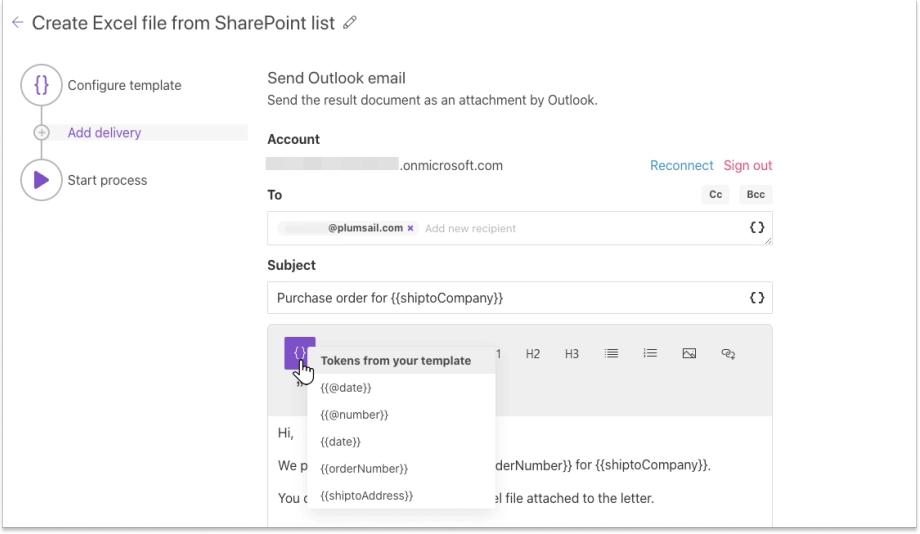
Task: Click the Sign out link
Action: 748,165
